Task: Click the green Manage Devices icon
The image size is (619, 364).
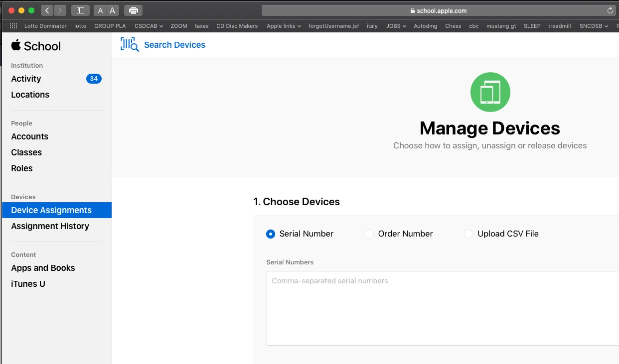Action: pyautogui.click(x=490, y=92)
